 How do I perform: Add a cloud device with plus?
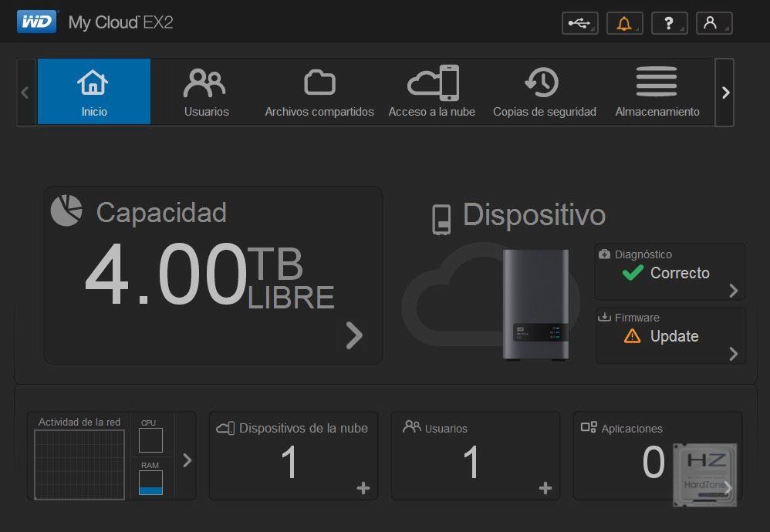tap(363, 488)
